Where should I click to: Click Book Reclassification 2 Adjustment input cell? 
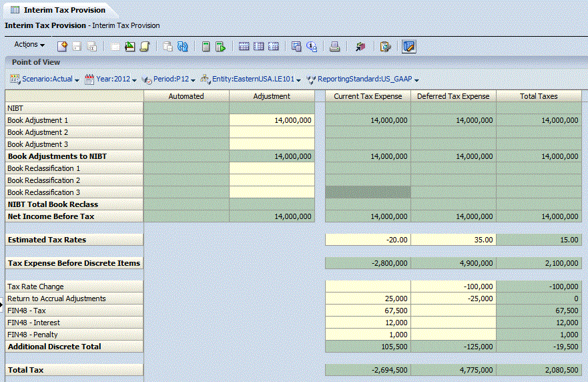pos(272,180)
